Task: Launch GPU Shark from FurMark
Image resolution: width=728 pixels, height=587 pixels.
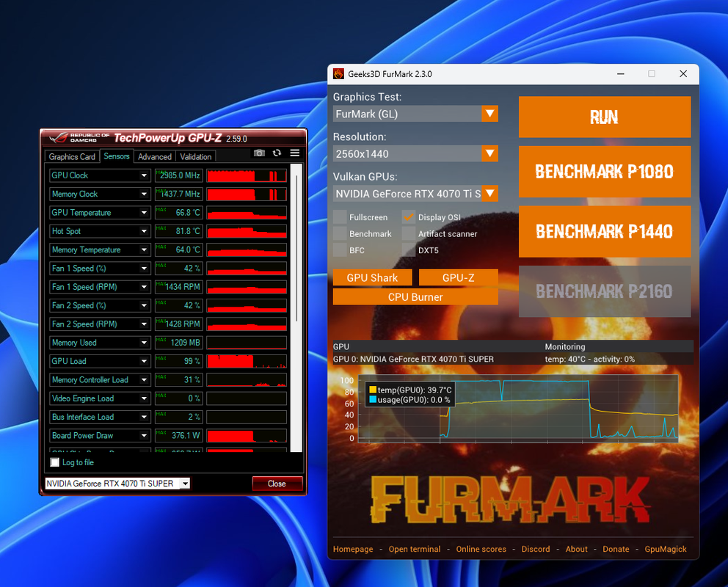Action: 372,277
